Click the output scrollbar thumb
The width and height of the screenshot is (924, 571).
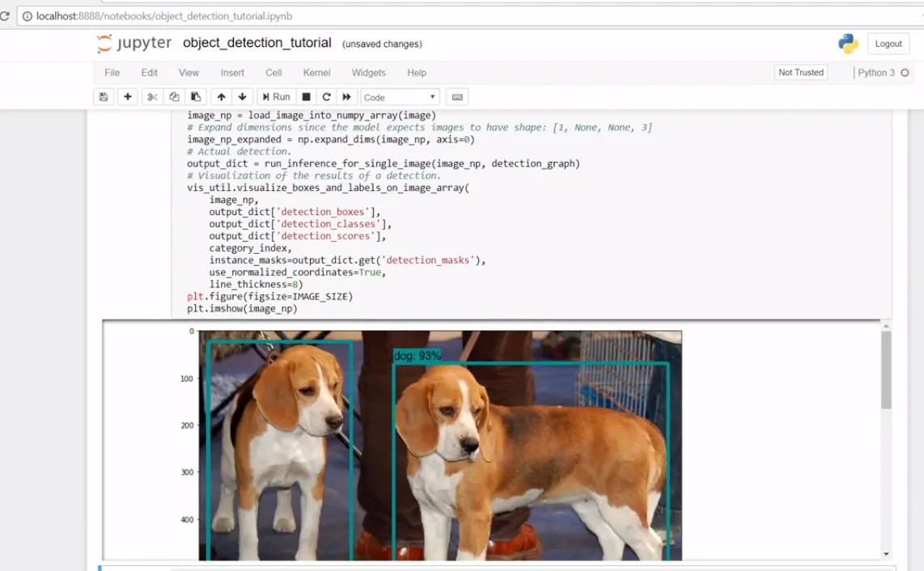886,370
